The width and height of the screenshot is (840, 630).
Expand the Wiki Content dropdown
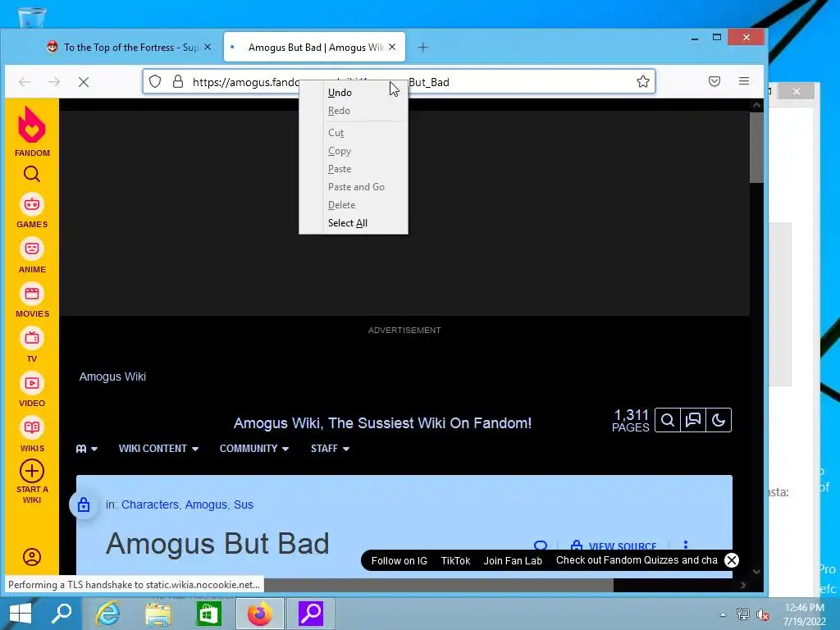pyautogui.click(x=158, y=449)
